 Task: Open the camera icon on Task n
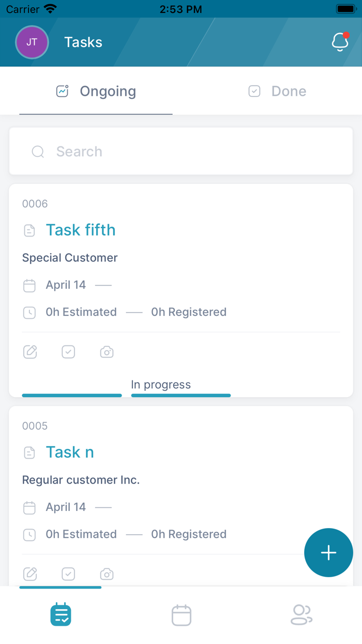tap(107, 574)
